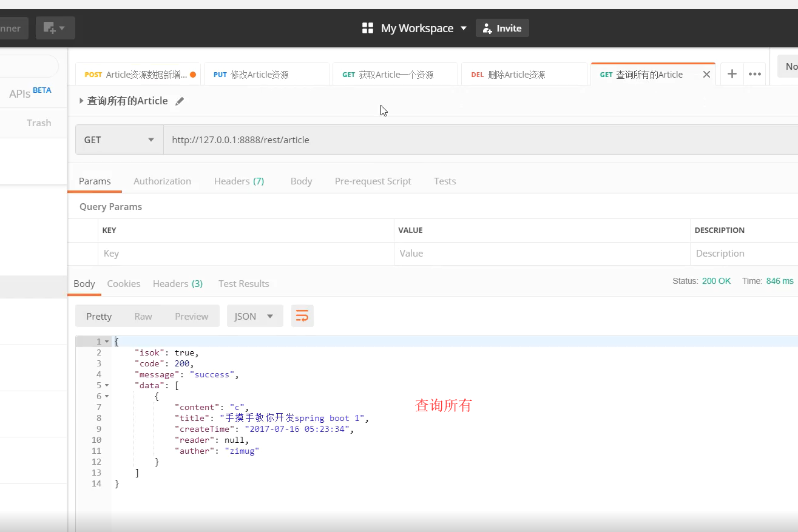Image resolution: width=798 pixels, height=532 pixels.
Task: Click the "success" message value
Action: [212, 374]
